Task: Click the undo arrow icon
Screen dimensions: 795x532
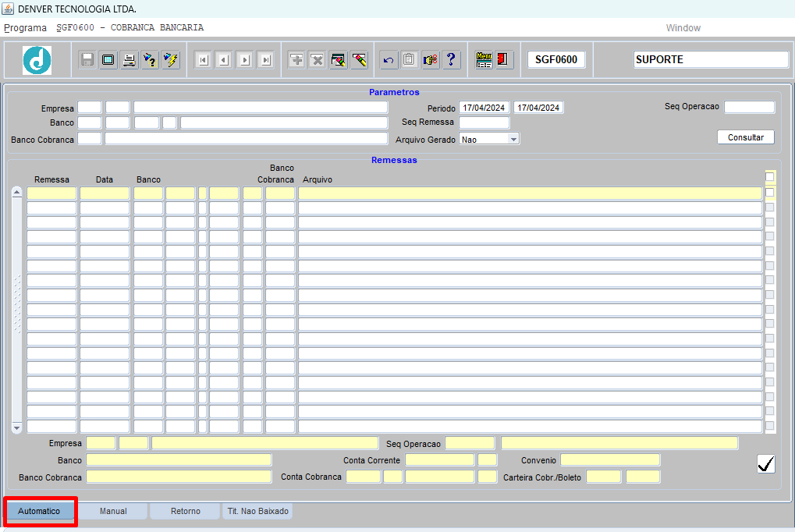Action: click(389, 60)
